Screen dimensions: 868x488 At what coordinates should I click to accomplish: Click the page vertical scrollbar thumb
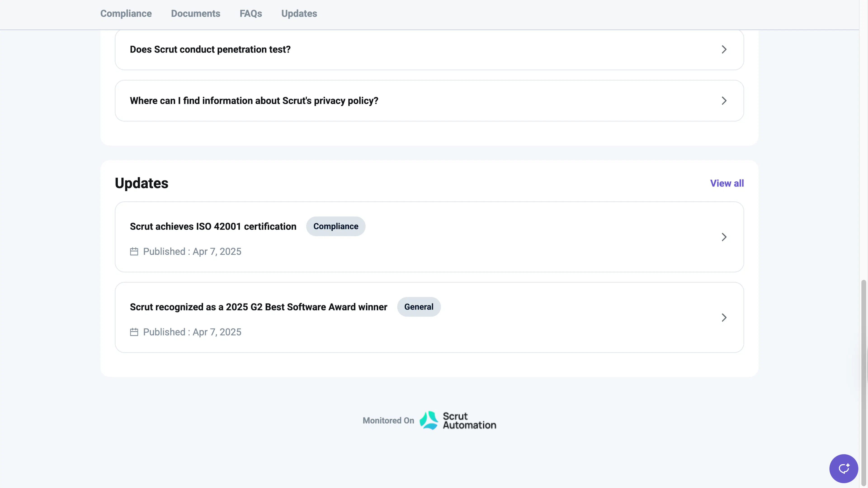[864, 383]
